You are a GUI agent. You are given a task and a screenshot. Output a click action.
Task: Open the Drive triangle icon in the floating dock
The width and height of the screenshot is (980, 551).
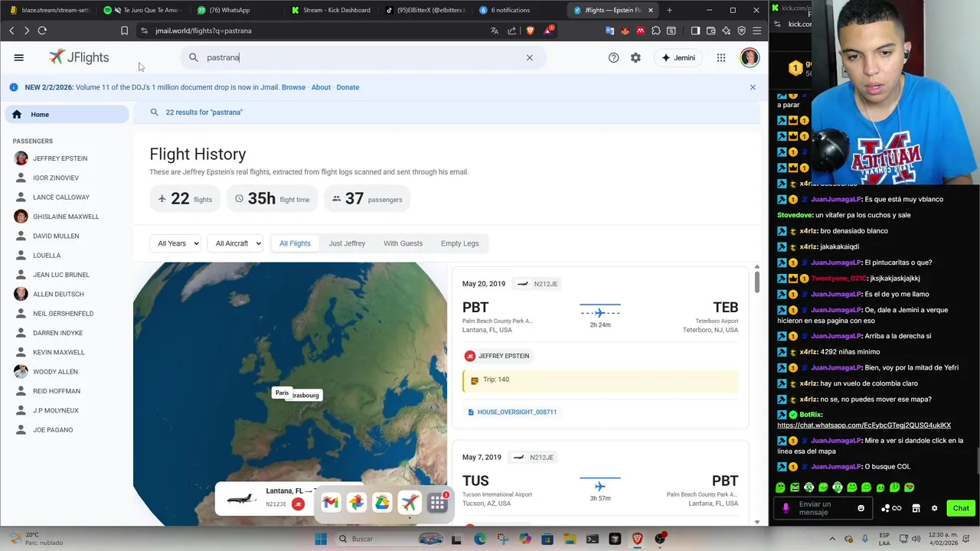point(382,502)
